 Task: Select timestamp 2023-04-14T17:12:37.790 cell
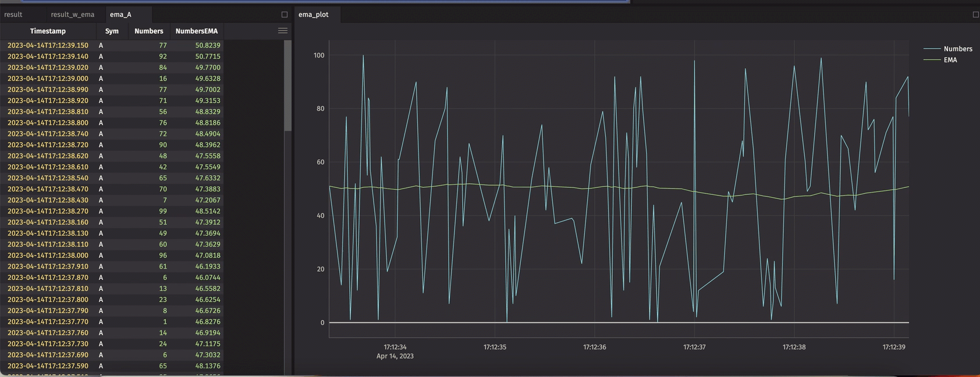[48, 311]
